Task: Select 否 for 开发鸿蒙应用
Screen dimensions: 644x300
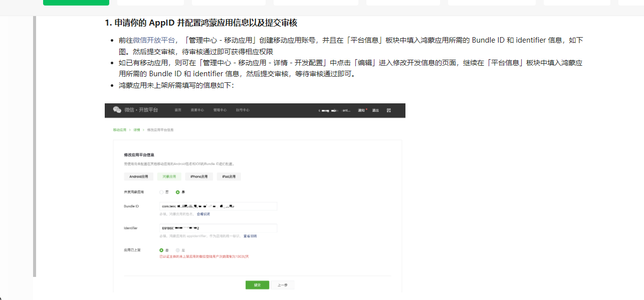Action: click(161, 192)
